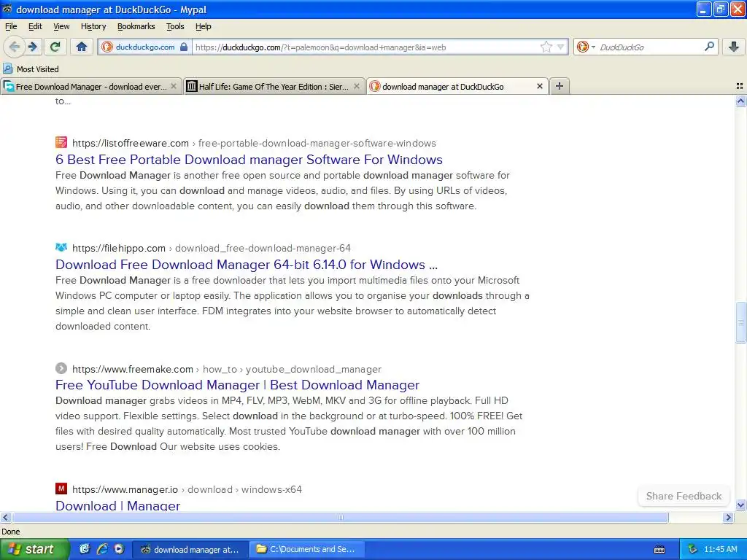Launch Windows Media Player quick launch icon
This screenshot has height=560, width=747.
tap(119, 549)
